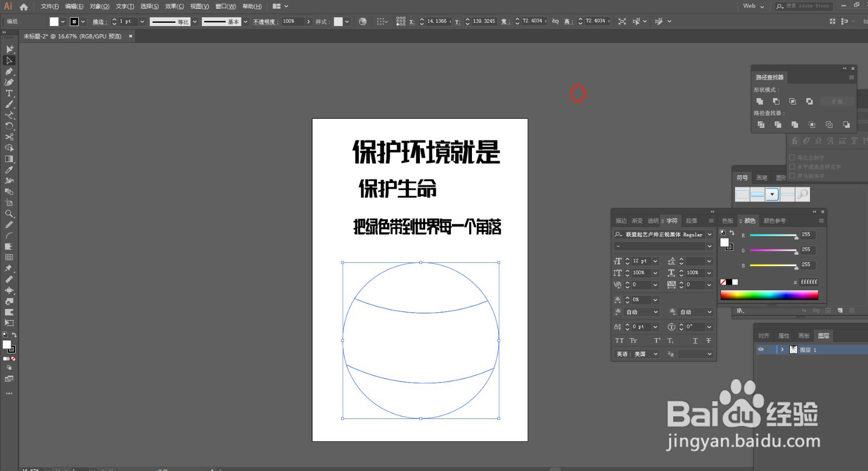Click the Merge pathfinder icon
The height and width of the screenshot is (471, 868).
795,125
